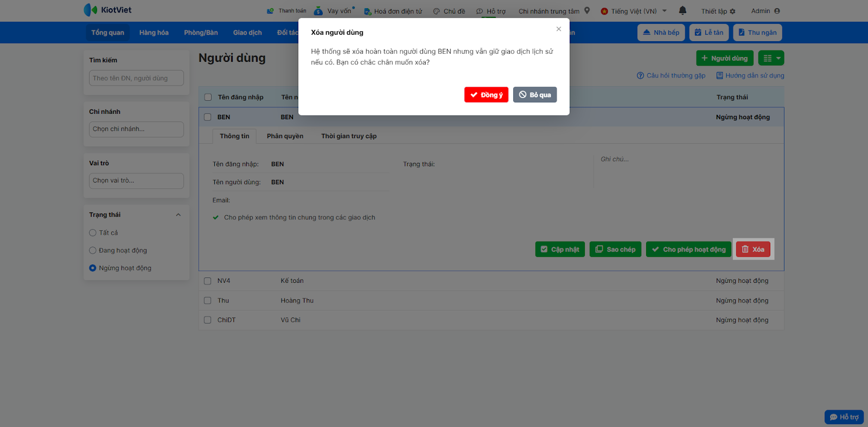
Task: Open Chọn chi nhánh dropdown
Action: tap(136, 129)
